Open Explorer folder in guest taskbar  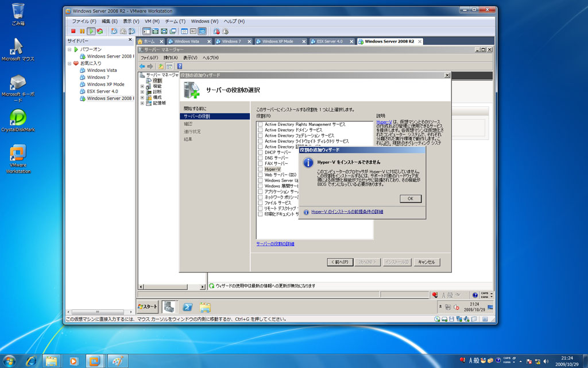point(205,307)
